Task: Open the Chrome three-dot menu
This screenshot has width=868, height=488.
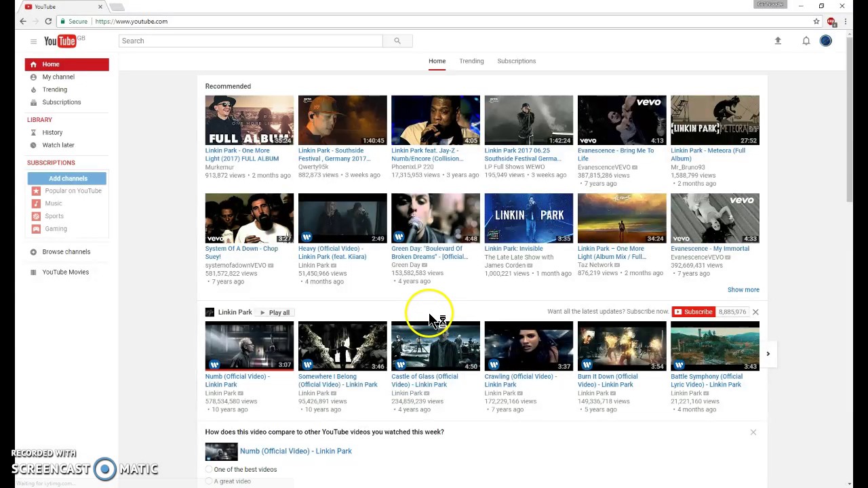Action: (846, 22)
